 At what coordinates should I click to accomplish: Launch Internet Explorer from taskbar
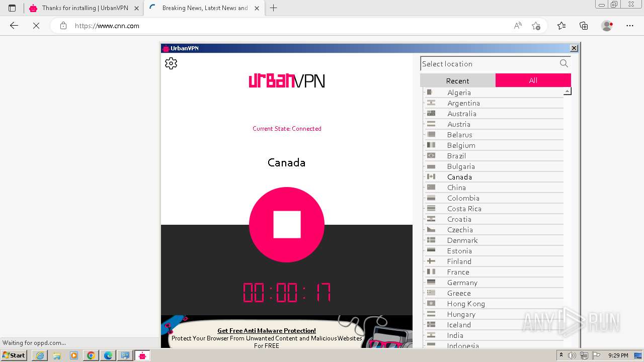tap(40, 355)
